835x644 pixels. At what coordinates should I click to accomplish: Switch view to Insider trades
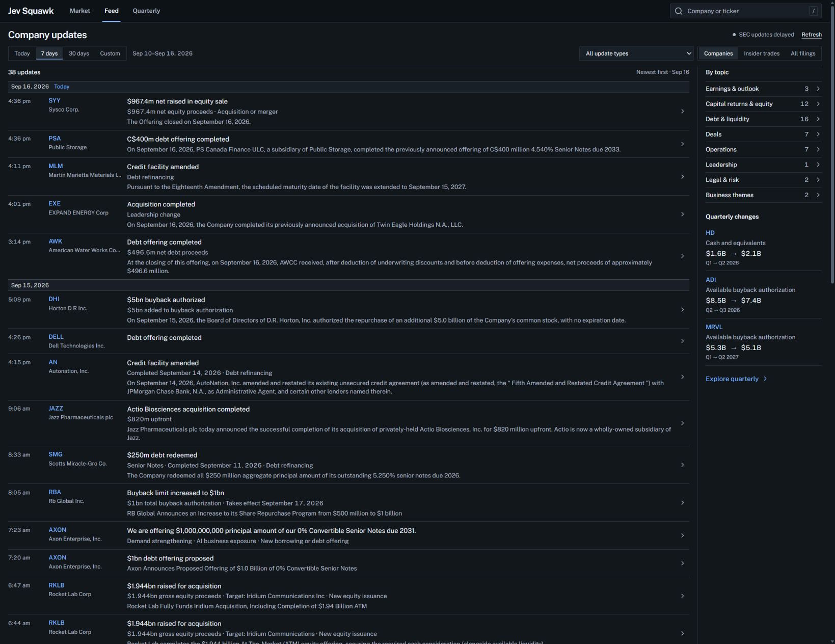761,53
